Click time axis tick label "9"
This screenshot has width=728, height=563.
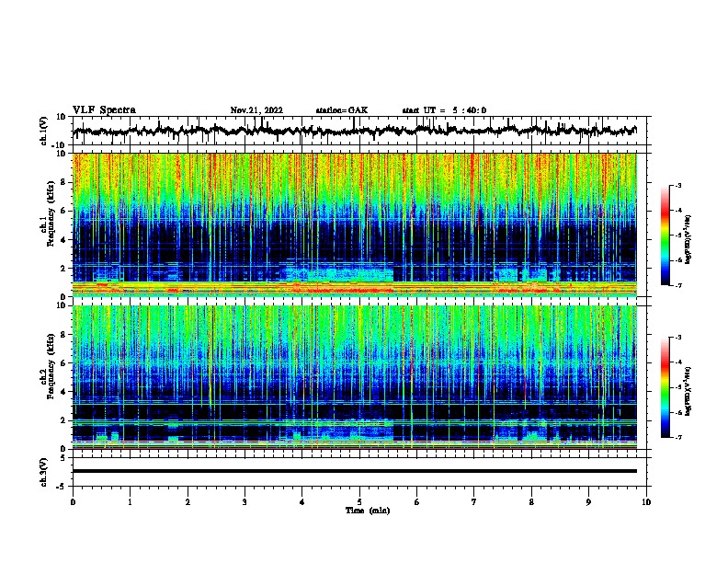588,502
